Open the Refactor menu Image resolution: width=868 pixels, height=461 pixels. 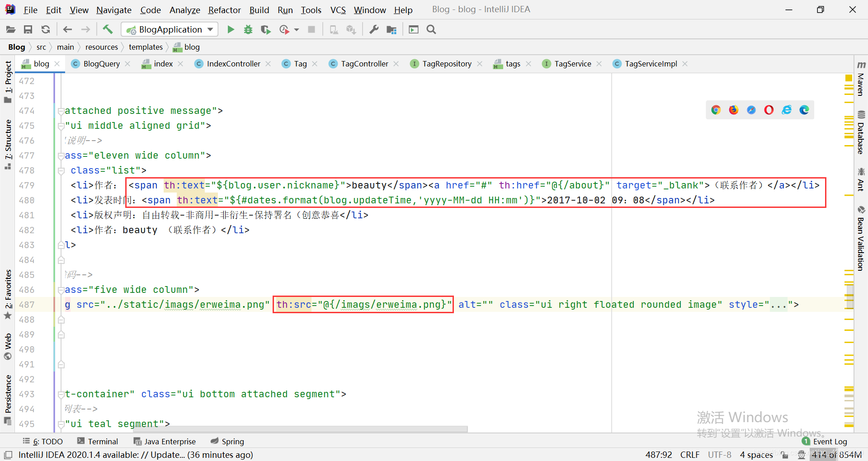click(224, 10)
